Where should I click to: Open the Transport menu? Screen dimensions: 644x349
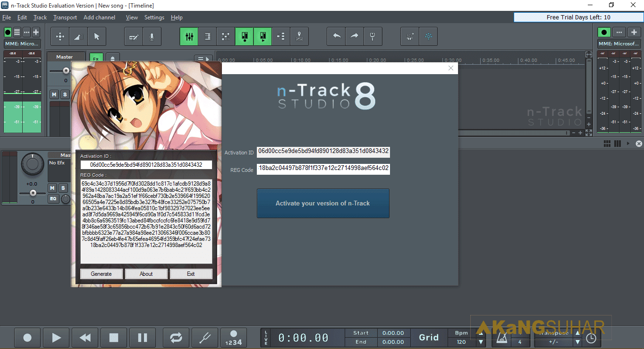[65, 17]
